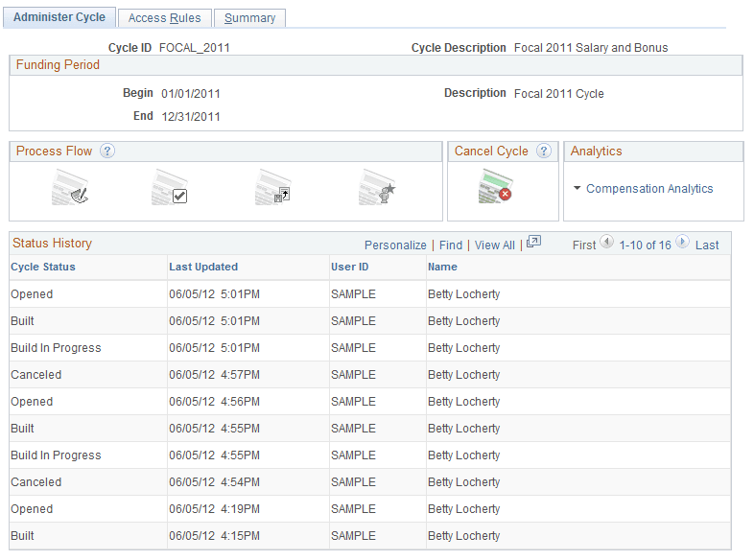Click View All in Status History

pyautogui.click(x=494, y=245)
